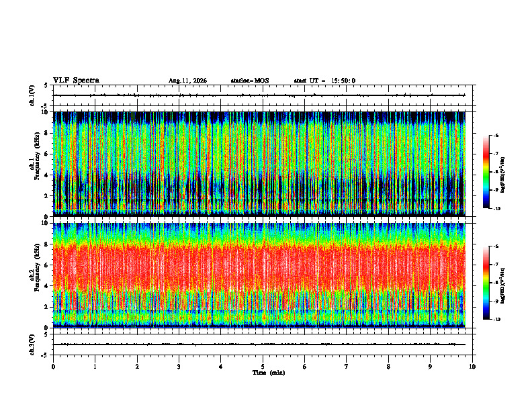
Task: Select the Aug. 11, 2026 date label
Action: click(x=187, y=81)
